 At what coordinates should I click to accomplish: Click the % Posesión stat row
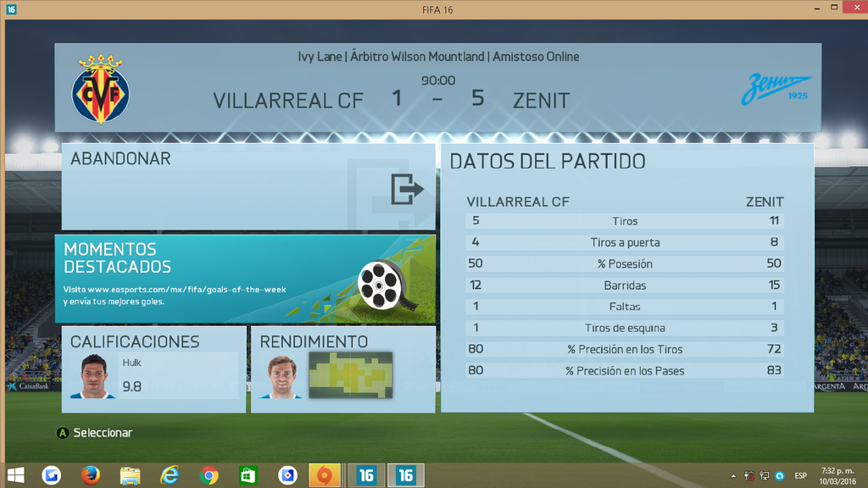pos(625,264)
